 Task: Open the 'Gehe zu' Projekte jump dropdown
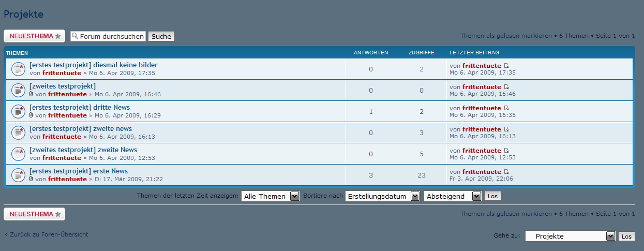click(570, 236)
